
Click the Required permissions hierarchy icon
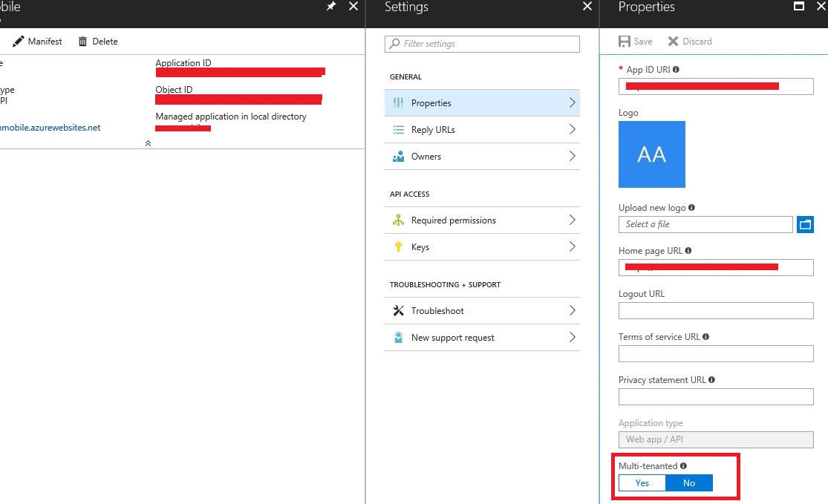(398, 220)
